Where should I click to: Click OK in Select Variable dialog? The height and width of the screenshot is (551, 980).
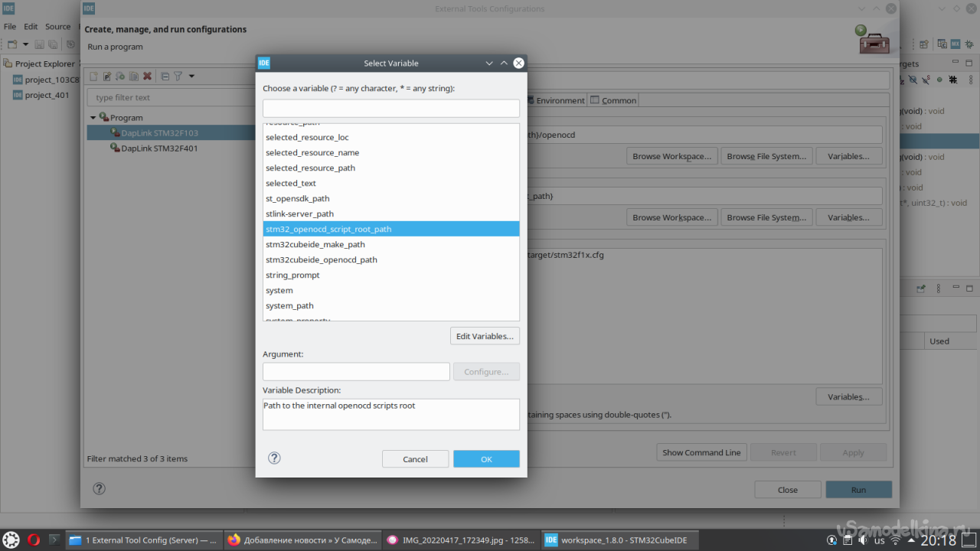tap(486, 459)
